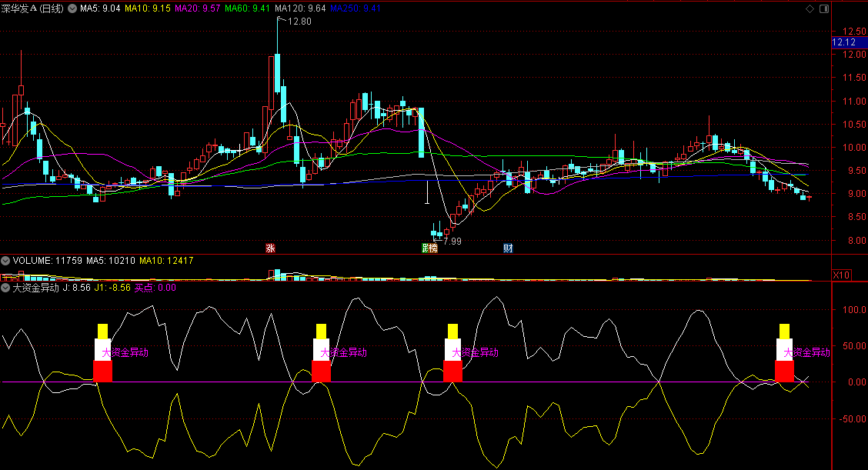Click the volume MA5: 10210 value
This screenshot has width=868, height=470.
111,261
